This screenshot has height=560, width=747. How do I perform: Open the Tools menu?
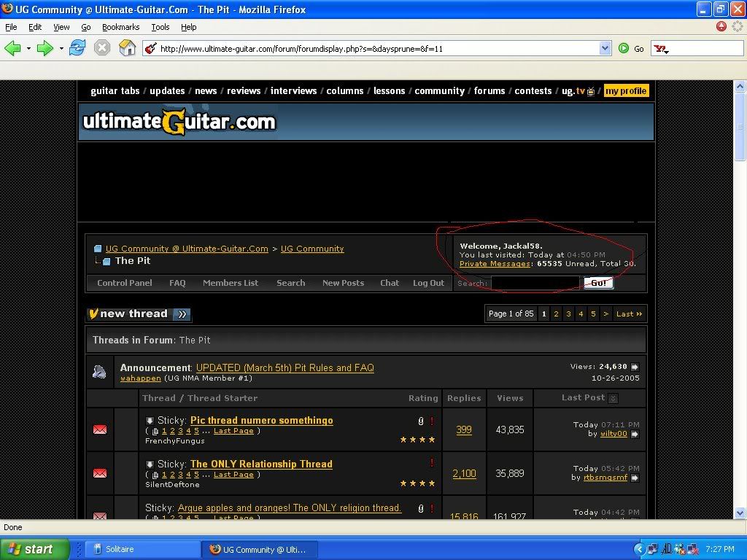point(160,27)
